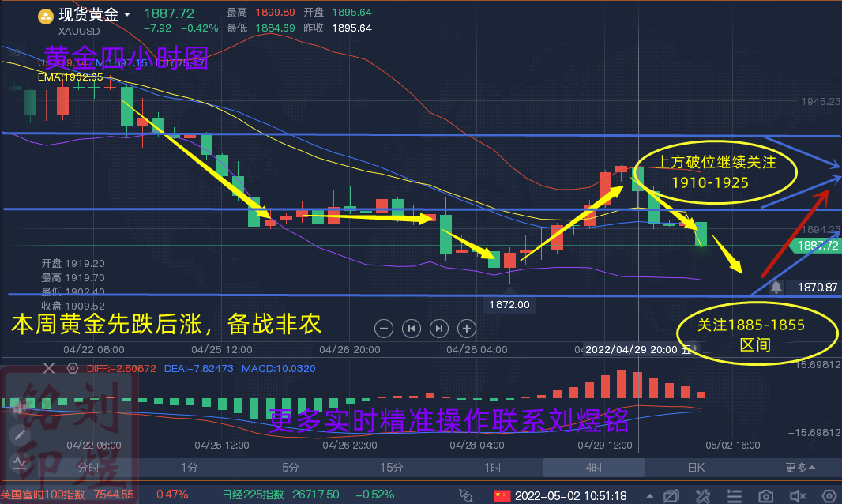Select the candlestick chart type icon

tap(20, 408)
